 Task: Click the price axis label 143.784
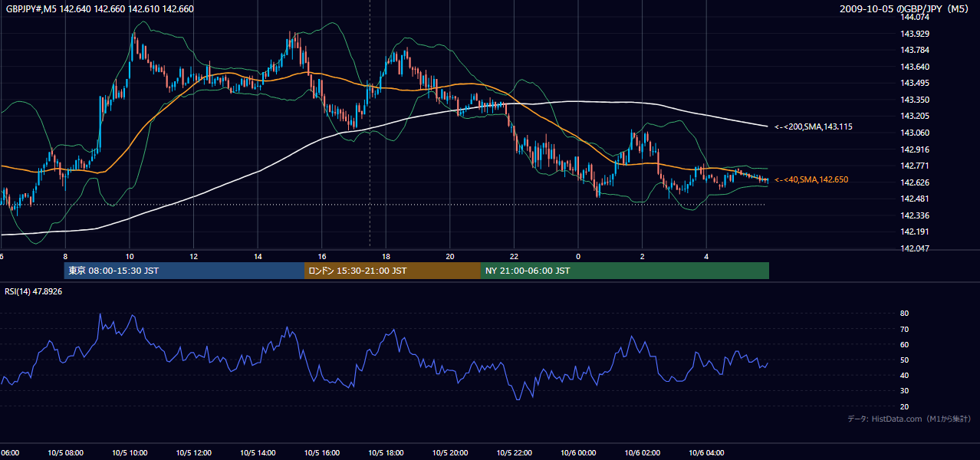[x=916, y=50]
